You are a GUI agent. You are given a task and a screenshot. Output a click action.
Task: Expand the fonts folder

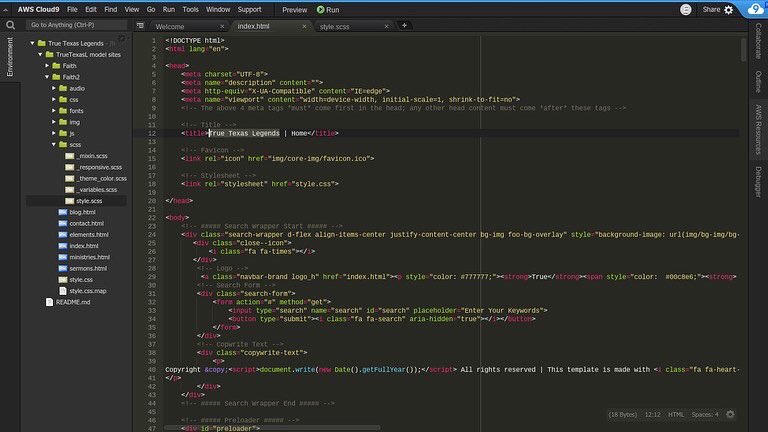pos(54,111)
